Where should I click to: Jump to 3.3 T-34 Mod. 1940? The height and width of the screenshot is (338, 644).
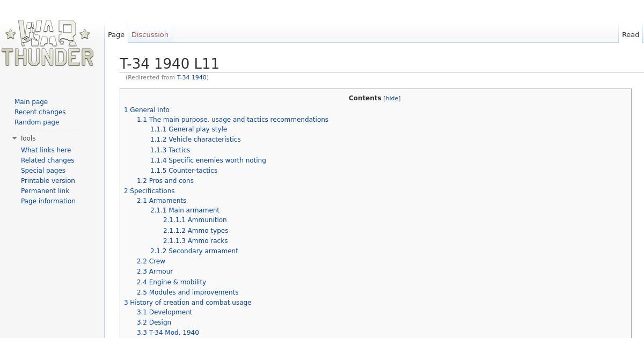168,333
